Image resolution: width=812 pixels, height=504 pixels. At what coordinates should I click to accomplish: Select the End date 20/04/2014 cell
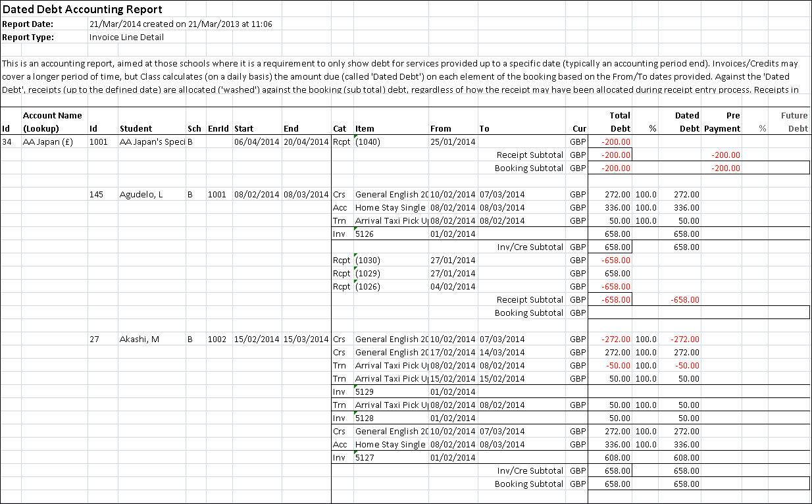[x=306, y=142]
